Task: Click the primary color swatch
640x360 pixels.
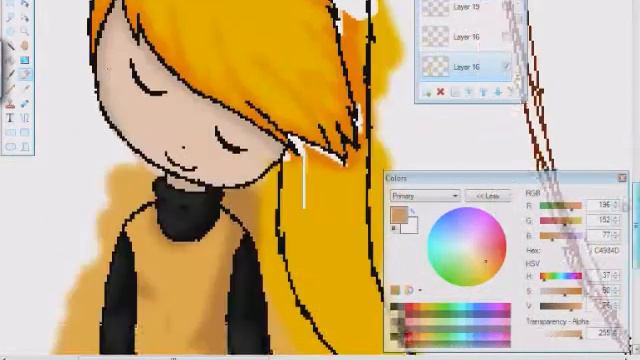Action: (399, 215)
